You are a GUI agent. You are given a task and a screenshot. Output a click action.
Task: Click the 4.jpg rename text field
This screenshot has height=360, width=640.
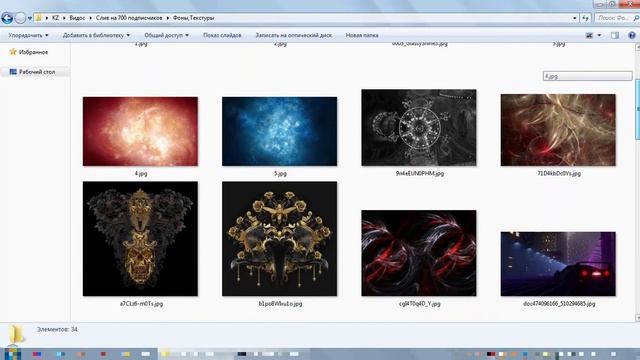tap(587, 76)
